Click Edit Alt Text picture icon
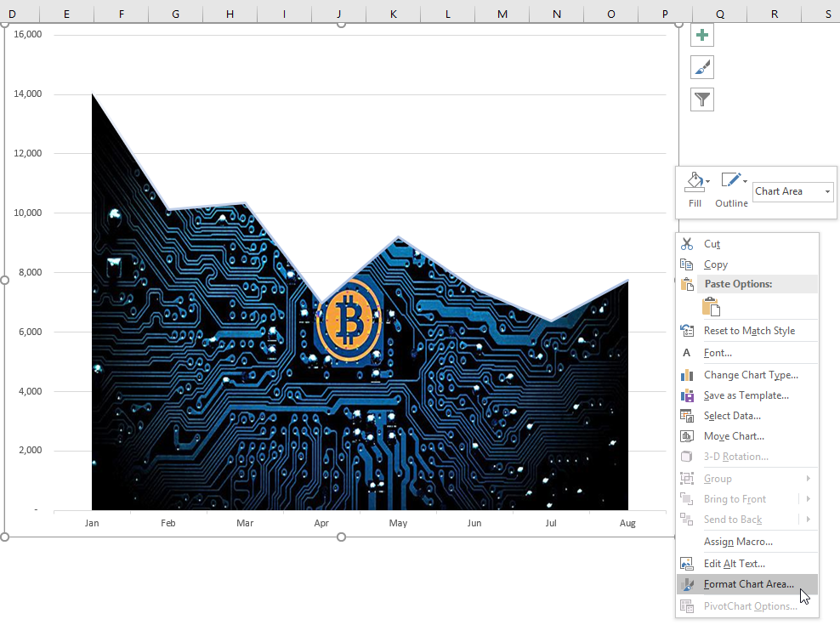This screenshot has width=840, height=625. tap(687, 564)
